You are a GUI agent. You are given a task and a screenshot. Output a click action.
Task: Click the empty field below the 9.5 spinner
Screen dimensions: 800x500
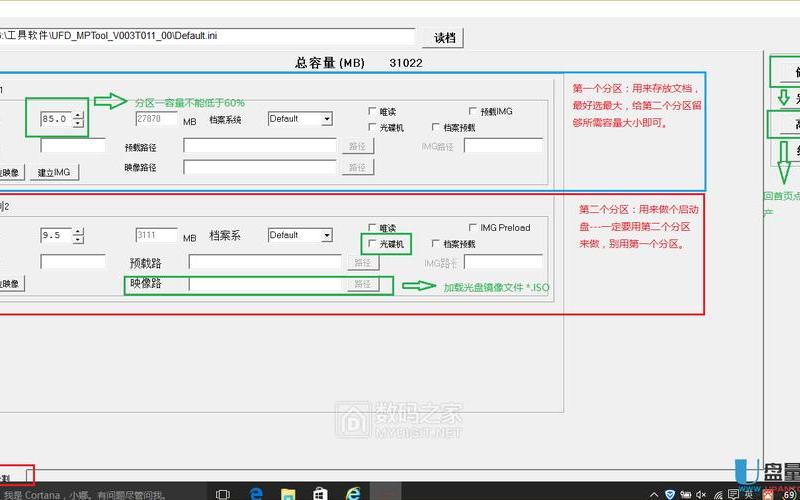pos(73,262)
